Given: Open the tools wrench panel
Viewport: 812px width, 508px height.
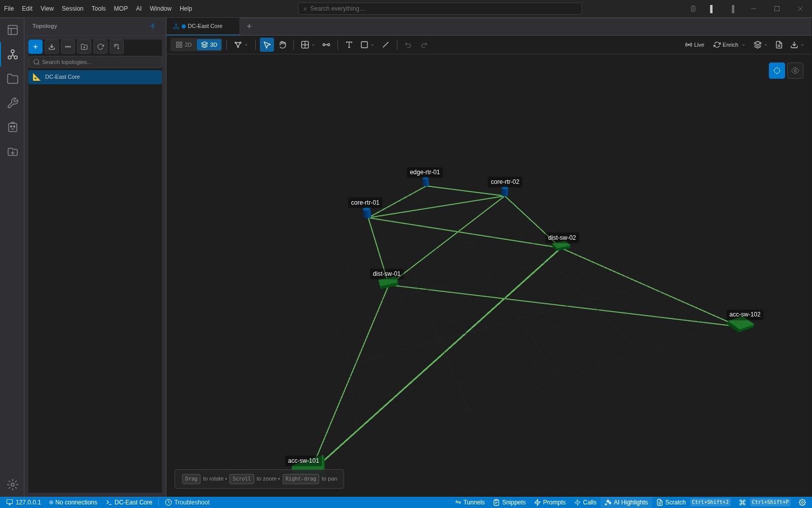Looking at the screenshot, I should (13, 103).
